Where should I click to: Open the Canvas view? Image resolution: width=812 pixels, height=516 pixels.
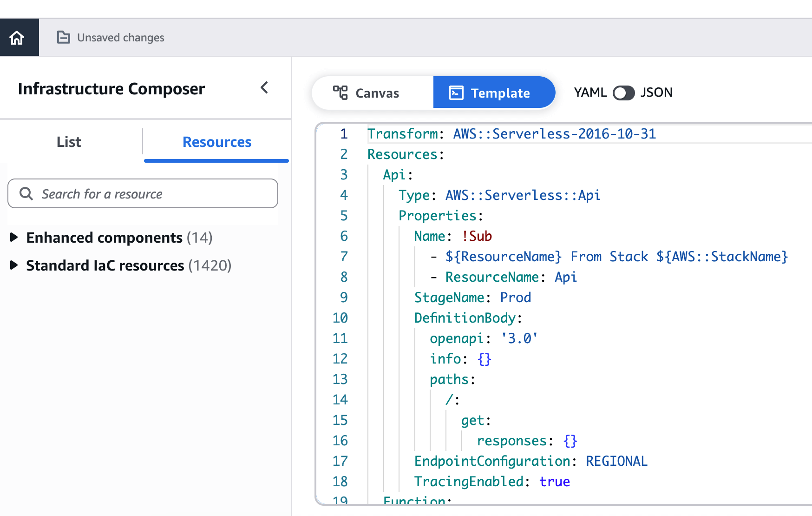coord(372,93)
